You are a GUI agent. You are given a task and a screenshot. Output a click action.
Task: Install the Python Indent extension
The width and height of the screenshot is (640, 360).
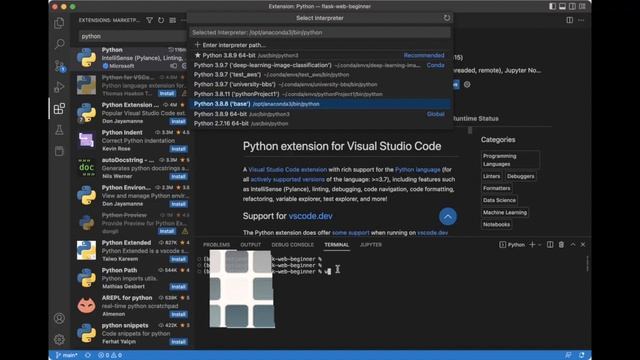178,149
